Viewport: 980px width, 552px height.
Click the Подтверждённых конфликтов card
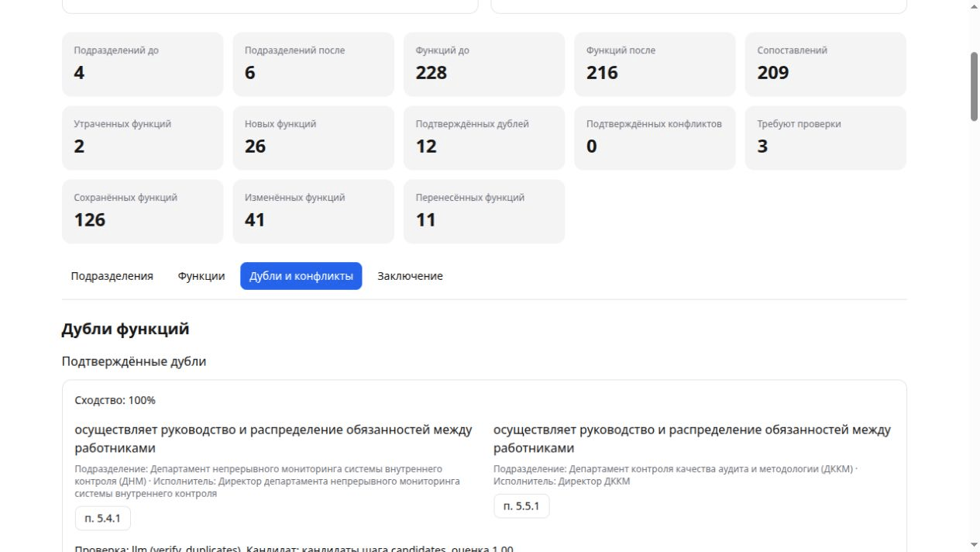pos(655,138)
